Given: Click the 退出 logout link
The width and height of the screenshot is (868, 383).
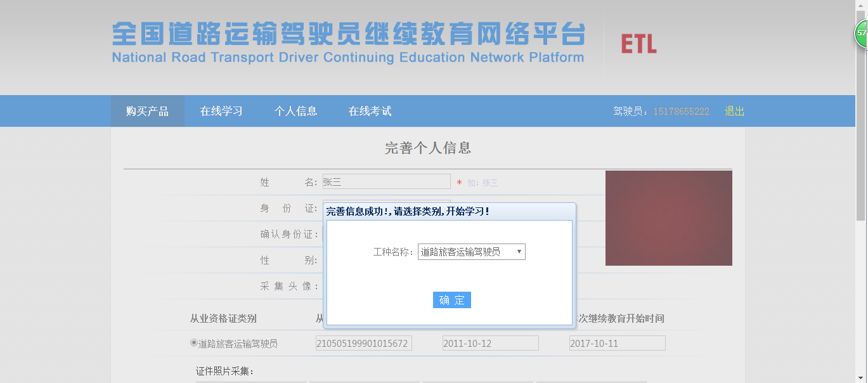Looking at the screenshot, I should pyautogui.click(x=734, y=112).
